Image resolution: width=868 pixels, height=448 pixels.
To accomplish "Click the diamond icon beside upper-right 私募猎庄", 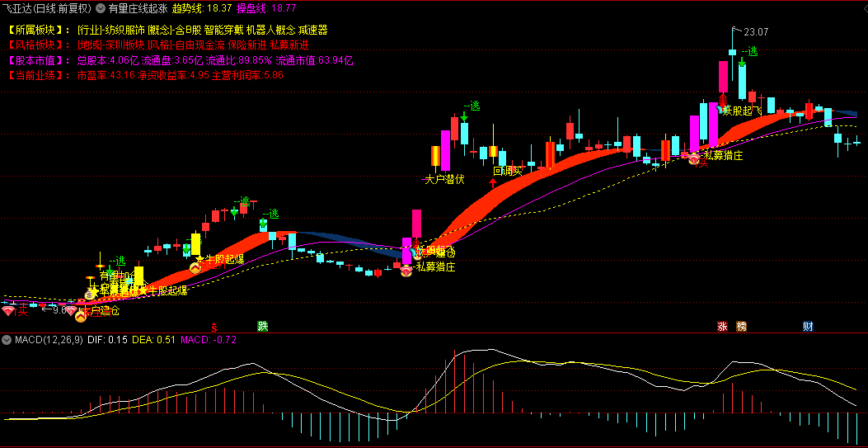I will 693,159.
